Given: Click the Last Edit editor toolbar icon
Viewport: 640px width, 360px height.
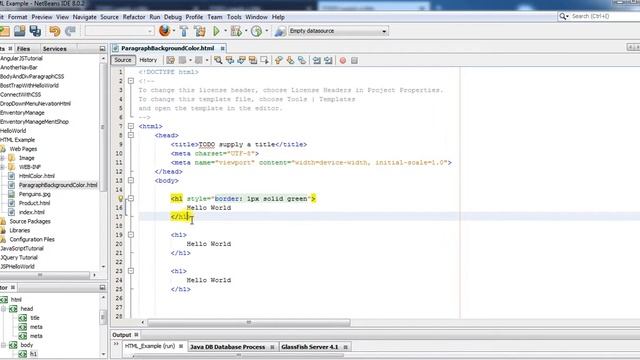Looking at the screenshot, I should (170, 60).
